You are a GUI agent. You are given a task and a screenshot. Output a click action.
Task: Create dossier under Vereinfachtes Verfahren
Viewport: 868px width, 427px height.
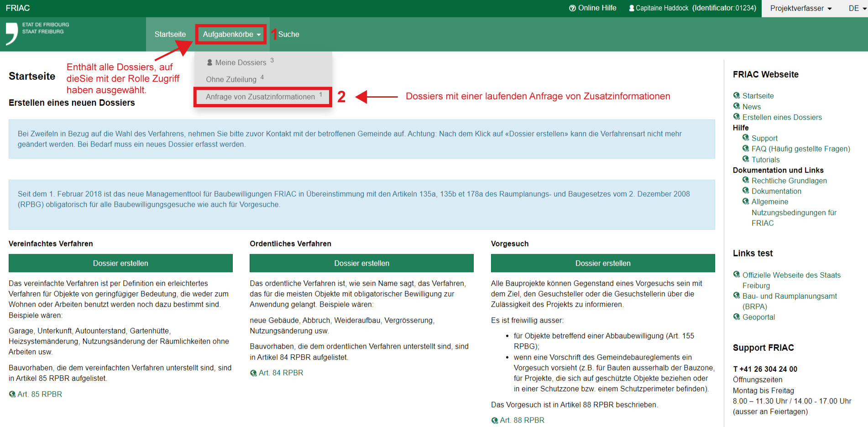pos(120,263)
